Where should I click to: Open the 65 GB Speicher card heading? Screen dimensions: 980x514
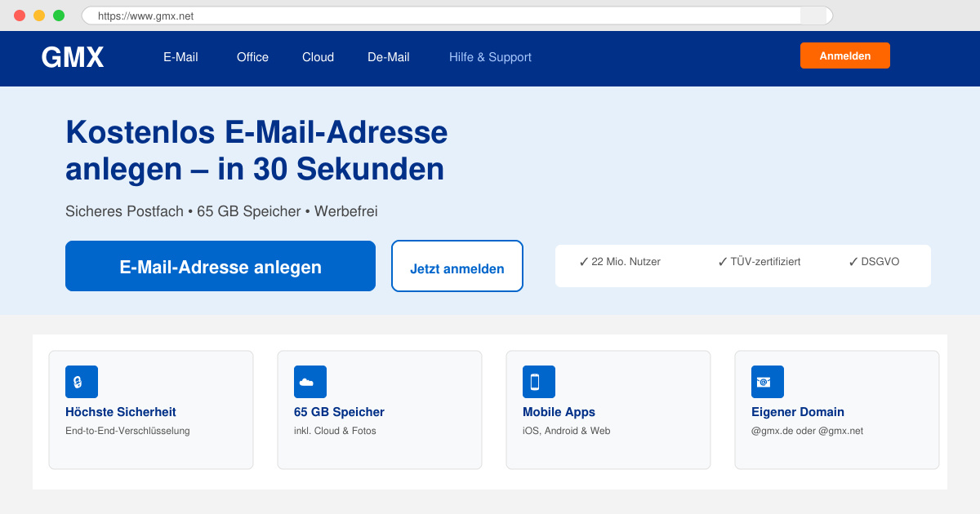coord(339,412)
